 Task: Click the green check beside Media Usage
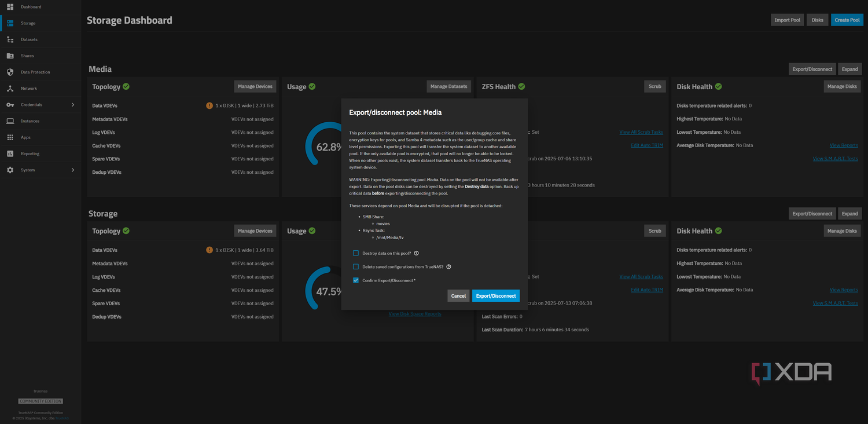coord(312,86)
